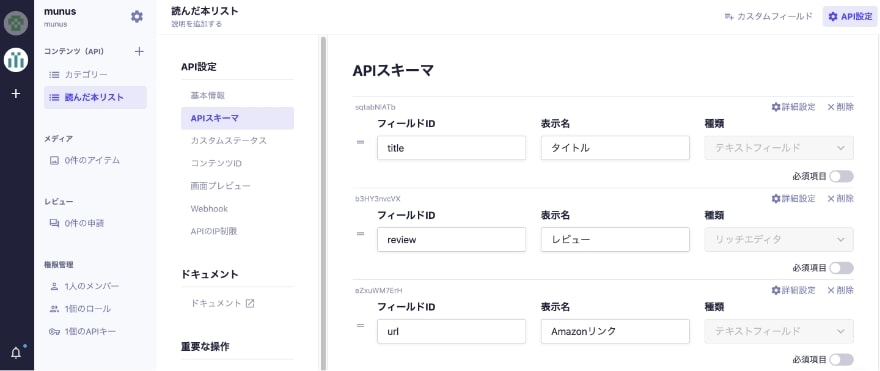Screen dimensions: 880x371
Task: Click list icon beside 読んだ本リスト
Action: coord(54,97)
